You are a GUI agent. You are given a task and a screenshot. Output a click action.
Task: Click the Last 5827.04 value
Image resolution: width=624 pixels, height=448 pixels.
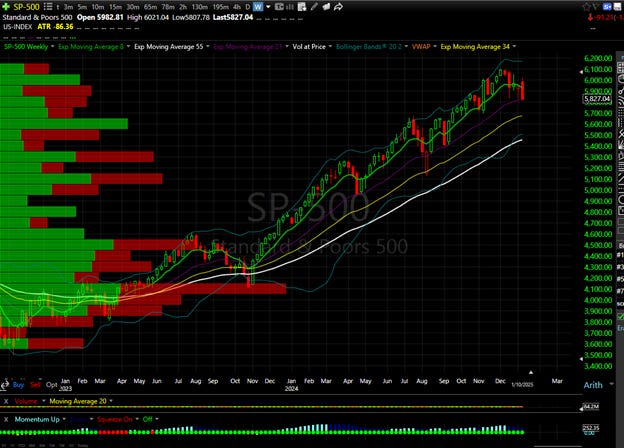click(233, 17)
